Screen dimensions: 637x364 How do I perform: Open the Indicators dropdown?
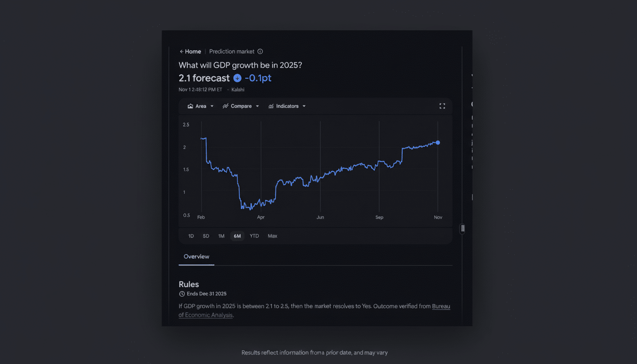coord(287,106)
